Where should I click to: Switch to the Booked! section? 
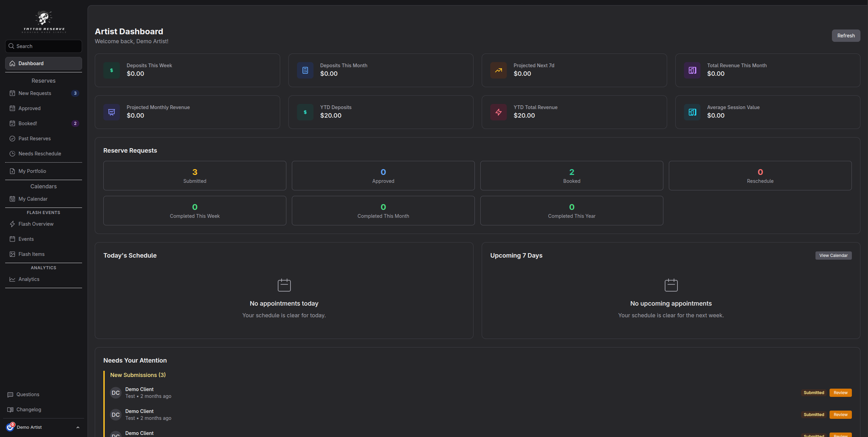pos(27,123)
